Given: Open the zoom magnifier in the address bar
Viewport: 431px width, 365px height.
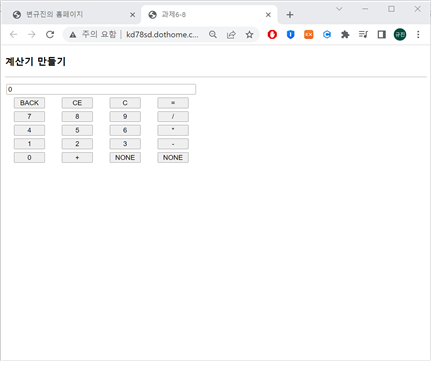Looking at the screenshot, I should (x=213, y=34).
